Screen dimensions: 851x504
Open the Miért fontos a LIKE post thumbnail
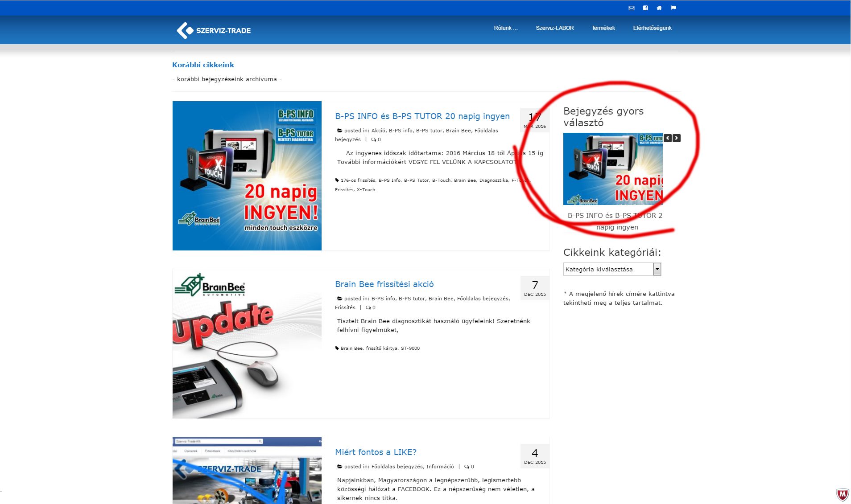pyautogui.click(x=247, y=471)
